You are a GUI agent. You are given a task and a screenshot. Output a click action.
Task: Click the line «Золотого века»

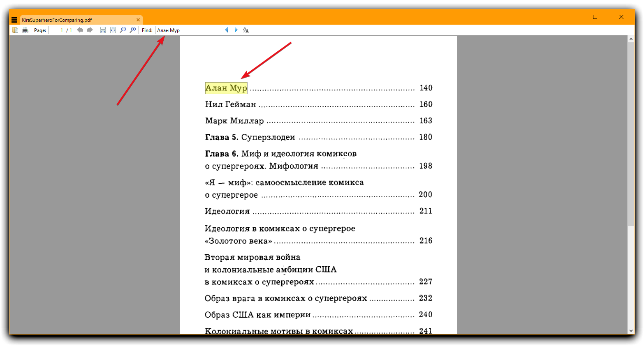pyautogui.click(x=238, y=241)
